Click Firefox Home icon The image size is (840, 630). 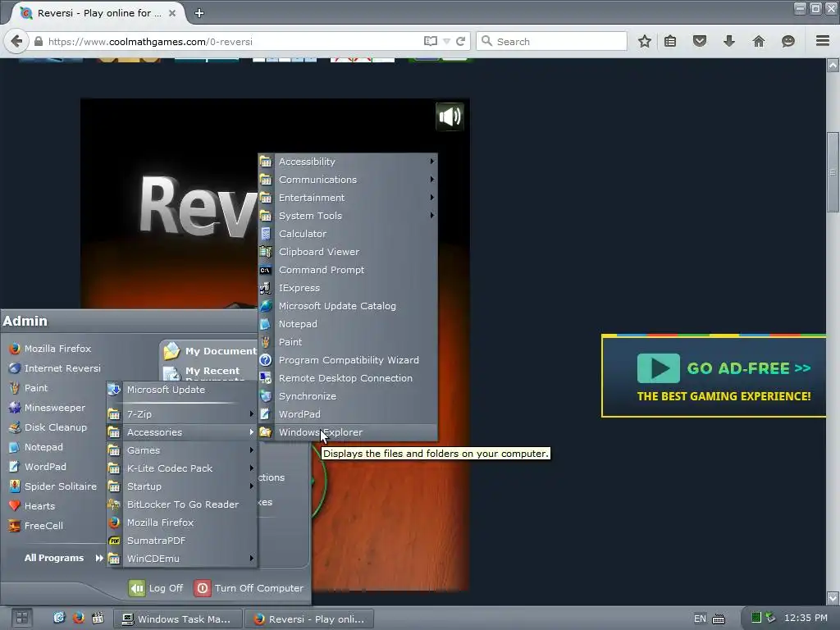tap(759, 41)
